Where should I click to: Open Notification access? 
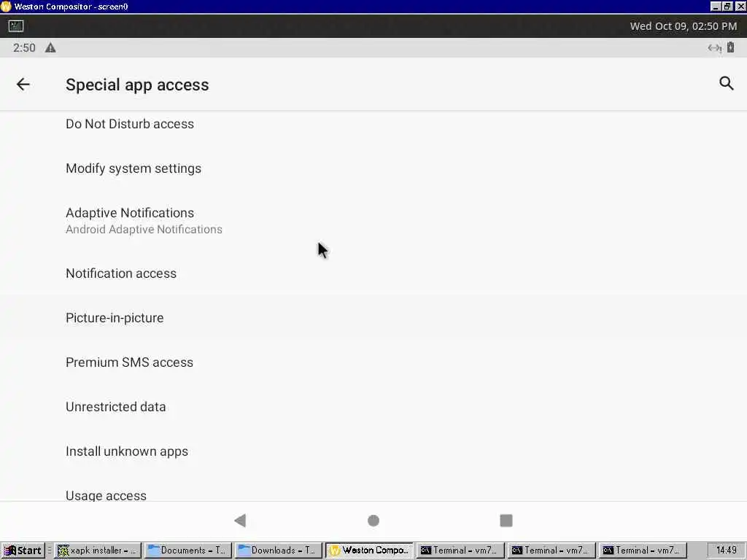[x=373, y=273]
